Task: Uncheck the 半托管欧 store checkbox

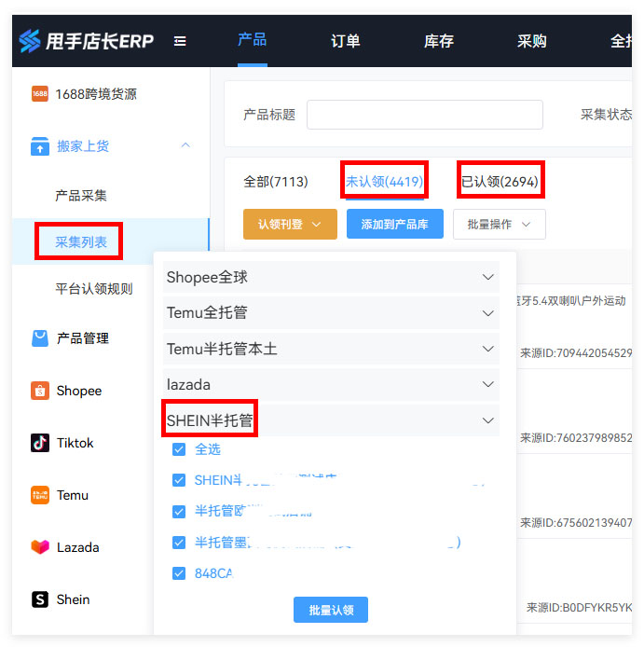Action: pyautogui.click(x=179, y=512)
